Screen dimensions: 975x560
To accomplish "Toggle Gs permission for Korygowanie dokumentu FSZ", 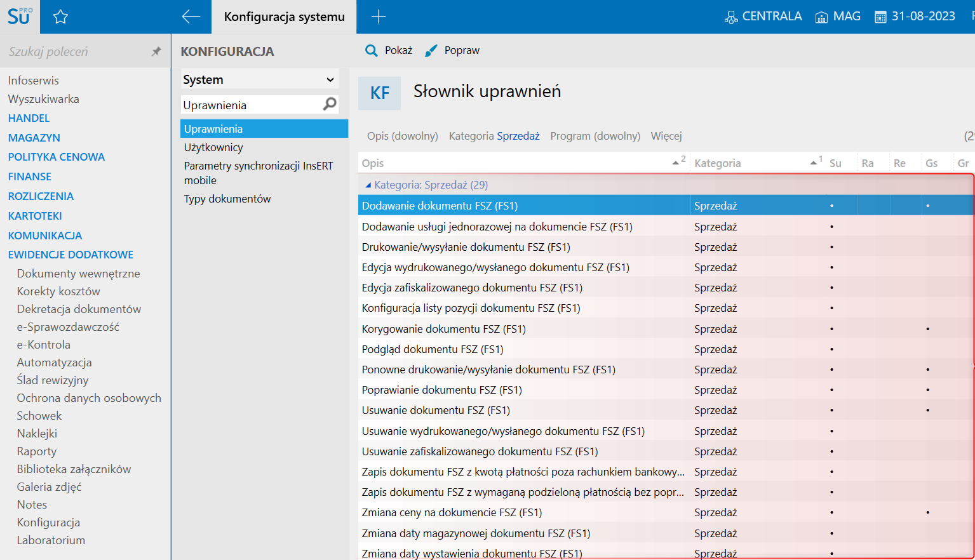I will [x=928, y=329].
